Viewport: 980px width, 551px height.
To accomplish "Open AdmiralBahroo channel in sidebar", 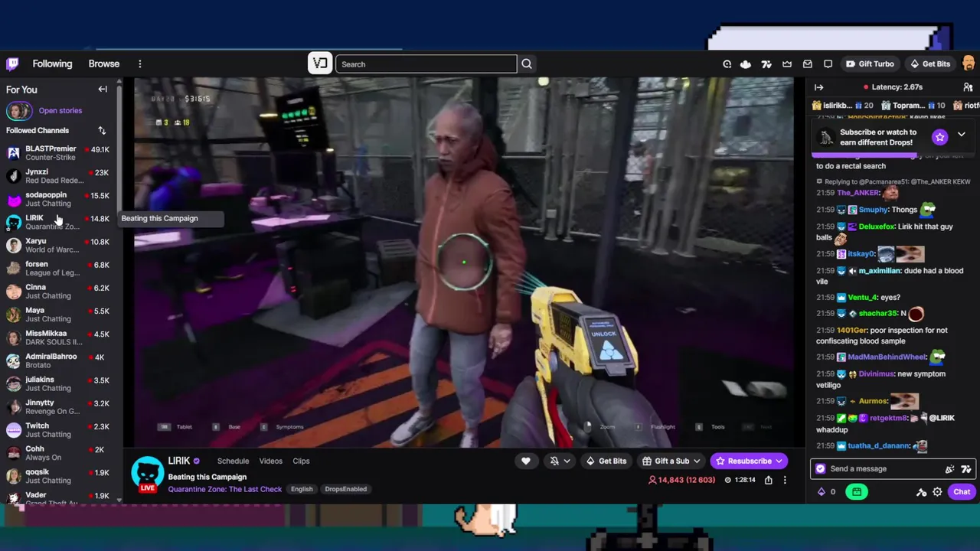I will 60,361.
